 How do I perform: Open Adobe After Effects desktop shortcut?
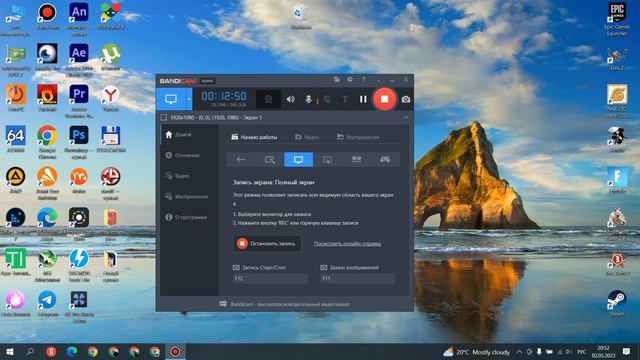(x=79, y=53)
